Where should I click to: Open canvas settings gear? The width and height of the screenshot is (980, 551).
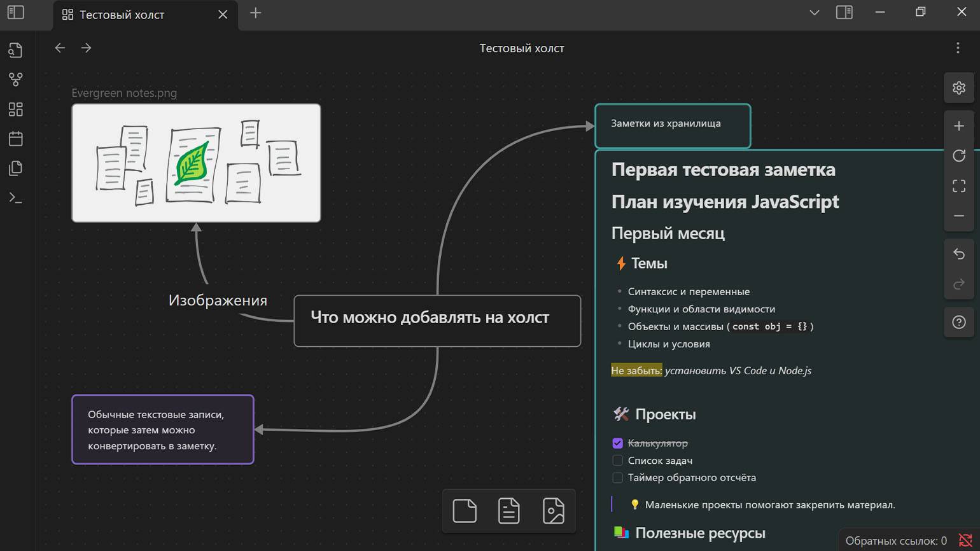(958, 88)
